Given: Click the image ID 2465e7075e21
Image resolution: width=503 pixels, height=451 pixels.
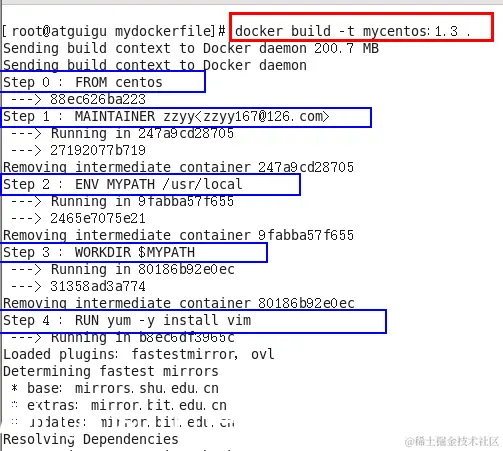Looking at the screenshot, I should [98, 218].
